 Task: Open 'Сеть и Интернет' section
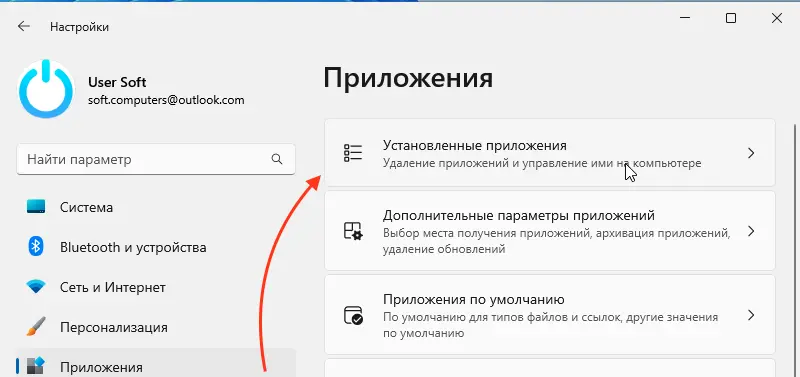(156, 287)
